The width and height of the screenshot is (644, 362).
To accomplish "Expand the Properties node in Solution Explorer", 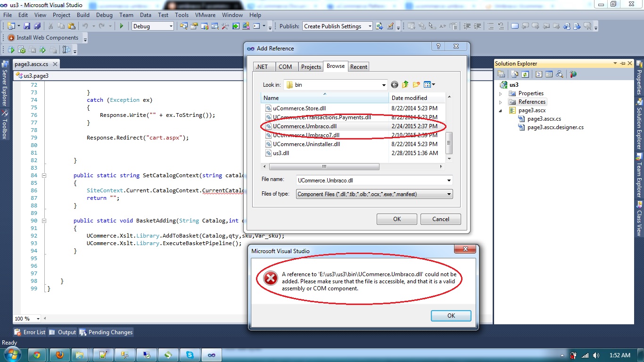I will 501,93.
